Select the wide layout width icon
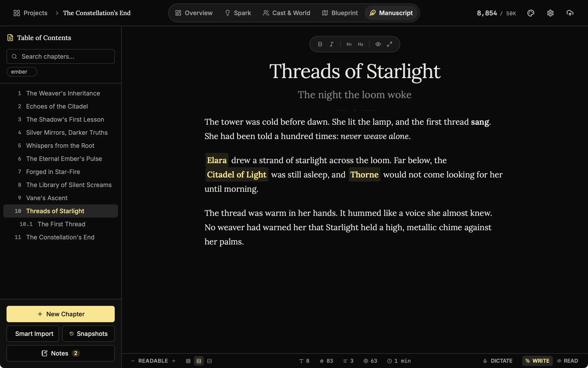588x368 pixels. pyautogui.click(x=209, y=361)
